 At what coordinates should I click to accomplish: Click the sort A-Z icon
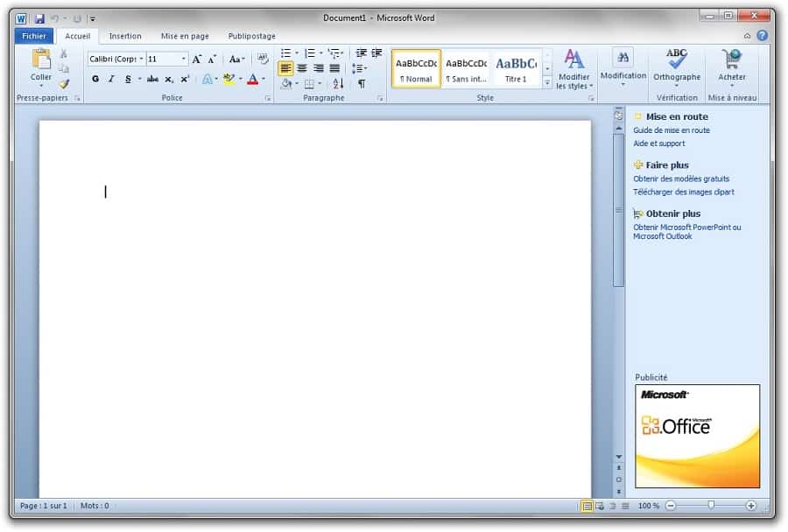point(339,84)
